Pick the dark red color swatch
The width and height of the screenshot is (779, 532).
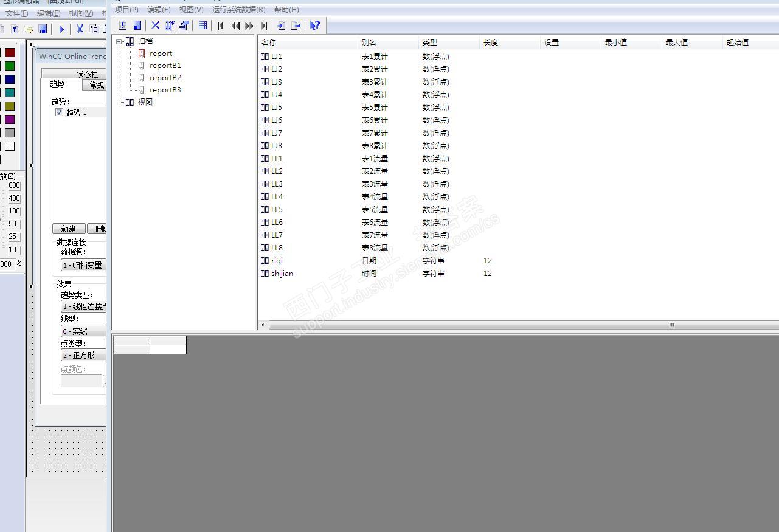10,53
